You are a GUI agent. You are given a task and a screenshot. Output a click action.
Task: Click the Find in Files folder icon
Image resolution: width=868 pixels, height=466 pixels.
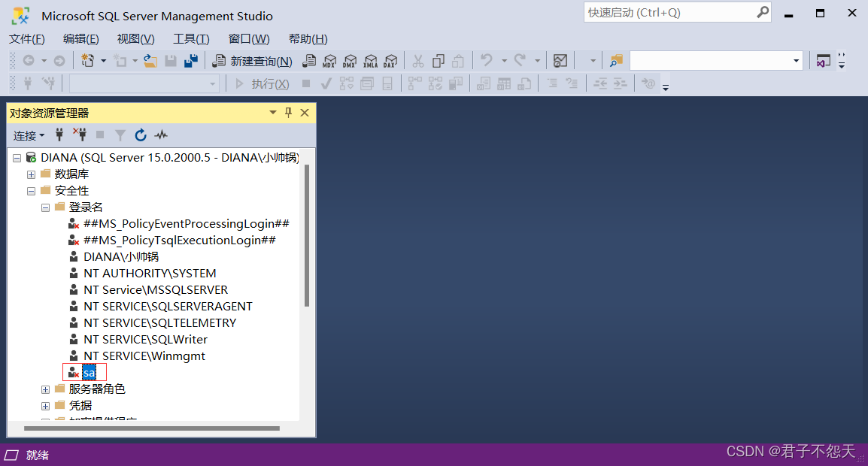(615, 60)
